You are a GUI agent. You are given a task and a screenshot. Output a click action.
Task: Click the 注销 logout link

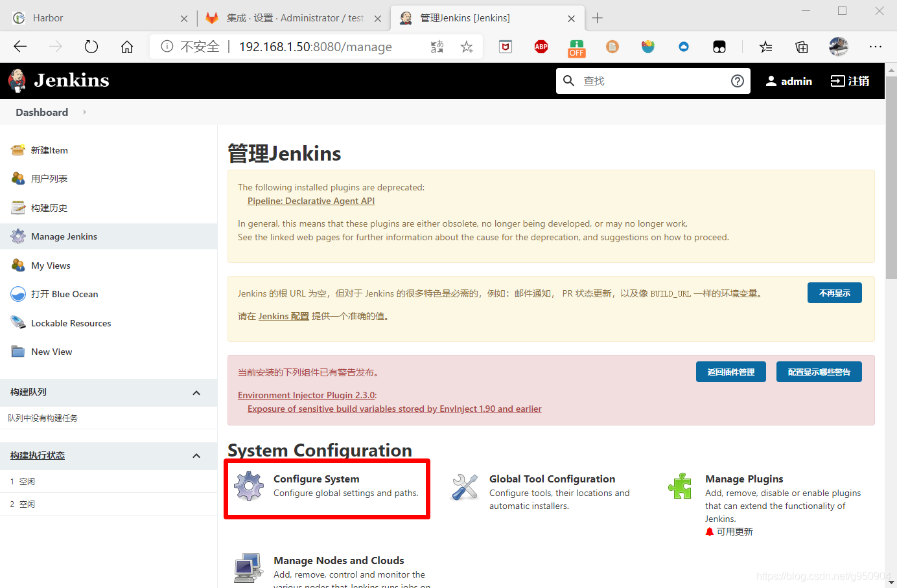click(850, 81)
